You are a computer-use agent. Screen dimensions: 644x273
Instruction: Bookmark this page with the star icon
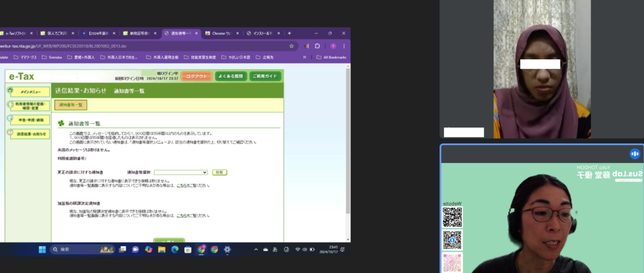point(292,46)
